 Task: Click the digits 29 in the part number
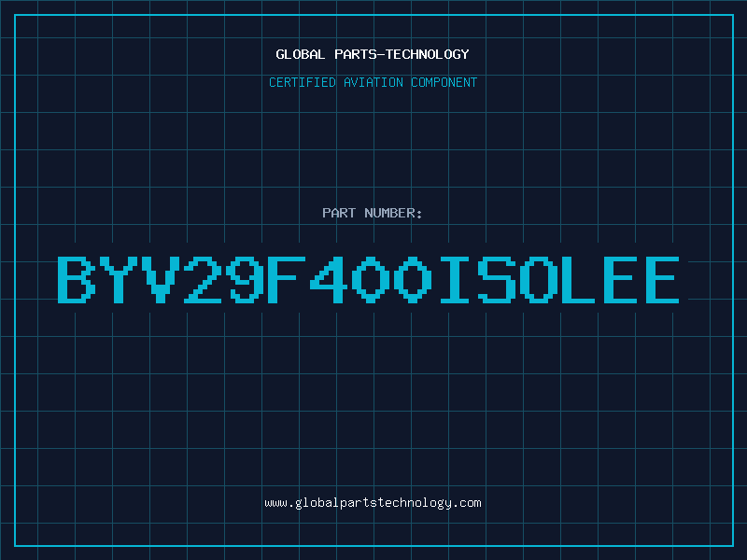point(224,279)
